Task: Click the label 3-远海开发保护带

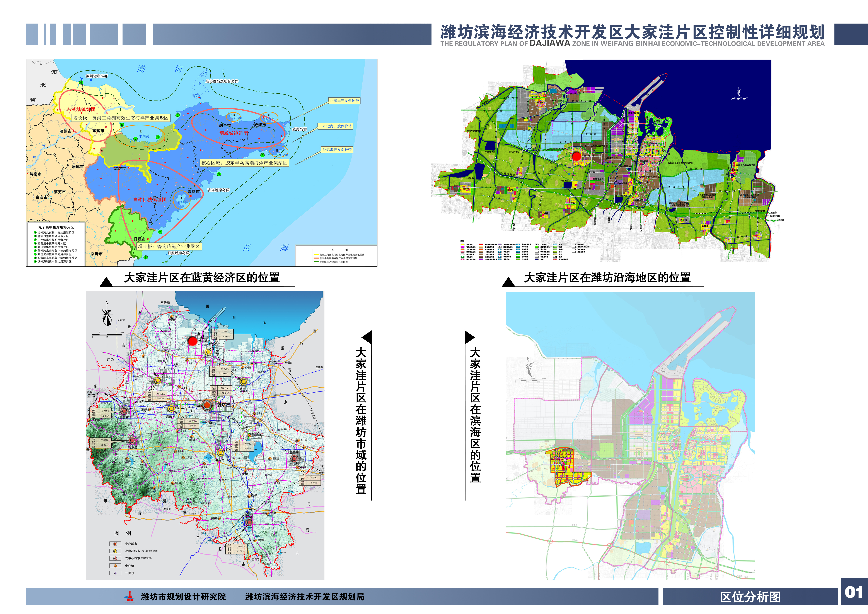Action: (x=337, y=150)
